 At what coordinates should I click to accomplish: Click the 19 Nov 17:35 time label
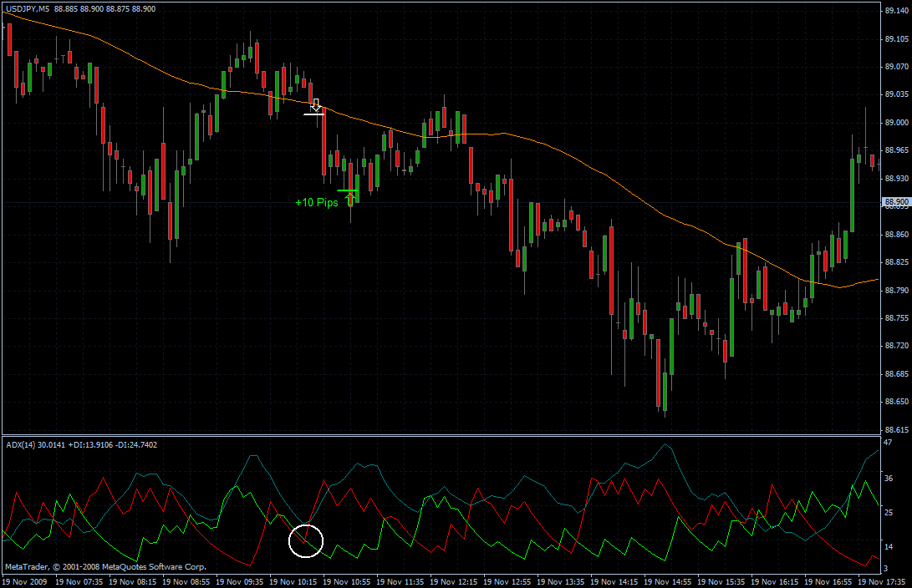881,581
